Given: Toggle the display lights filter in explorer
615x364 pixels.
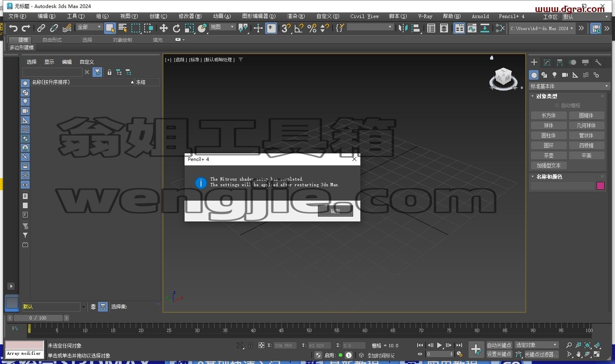Looking at the screenshot, I should pos(25,102).
